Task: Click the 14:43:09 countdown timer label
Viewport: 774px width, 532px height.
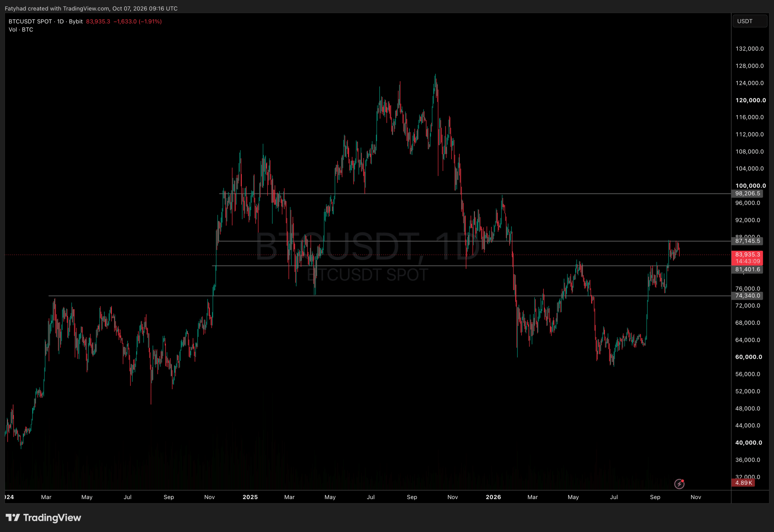Action: coord(747,261)
